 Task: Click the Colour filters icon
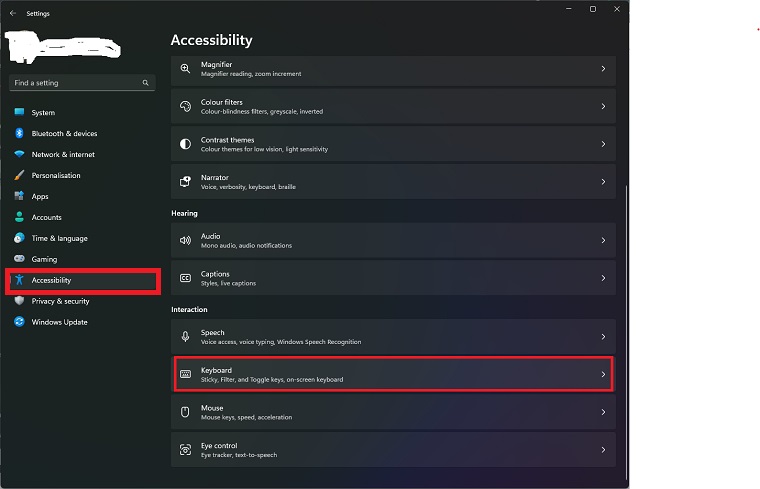(x=185, y=106)
